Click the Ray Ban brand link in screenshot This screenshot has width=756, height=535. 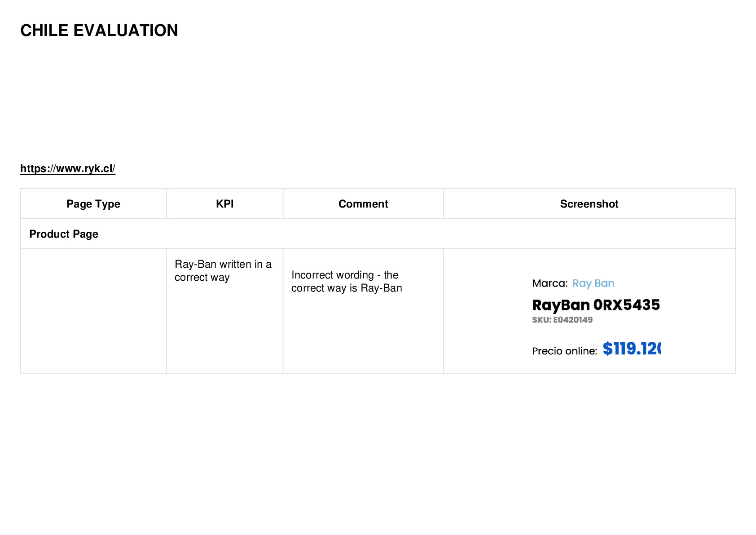click(593, 283)
